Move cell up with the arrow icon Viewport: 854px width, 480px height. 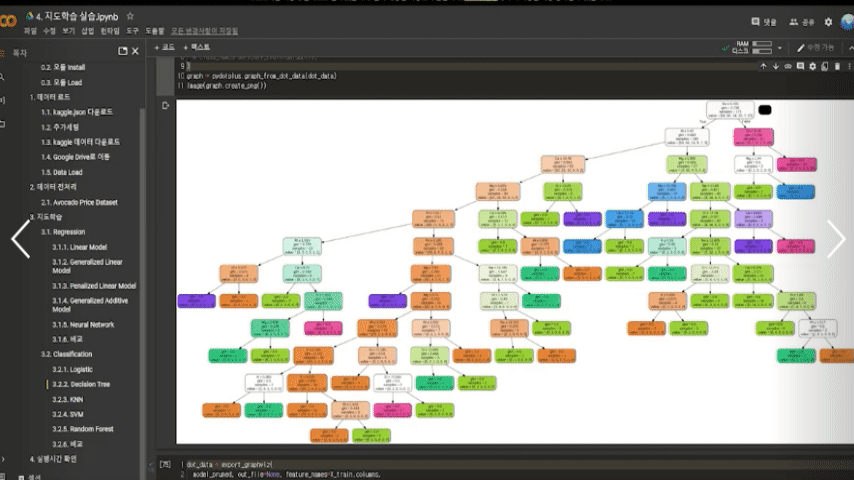(763, 66)
